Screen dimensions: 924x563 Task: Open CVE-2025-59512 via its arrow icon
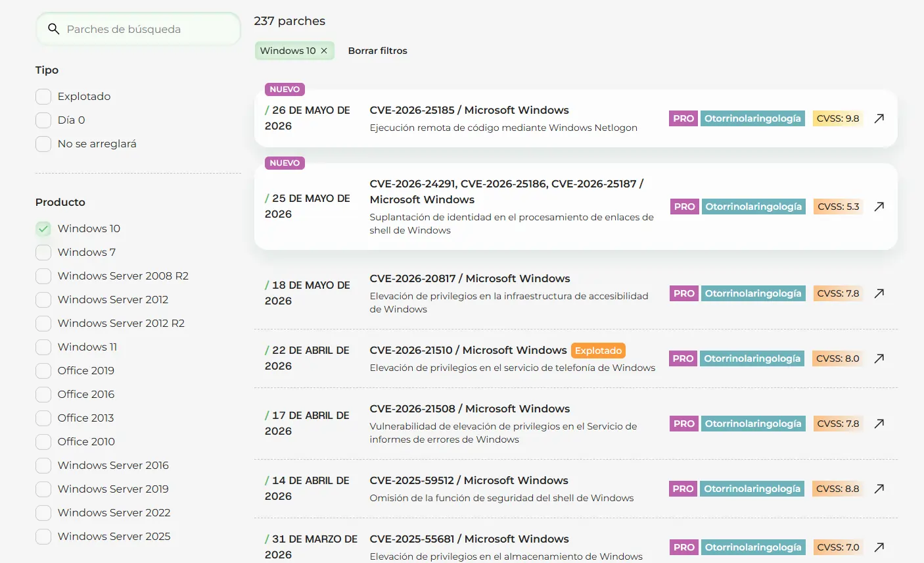point(879,489)
